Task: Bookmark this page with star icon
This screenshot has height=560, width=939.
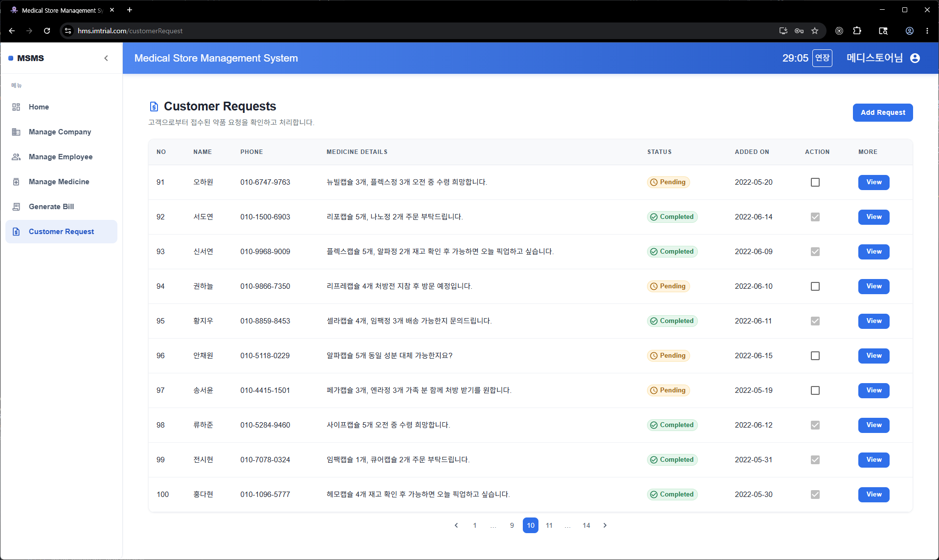Action: coord(815,31)
